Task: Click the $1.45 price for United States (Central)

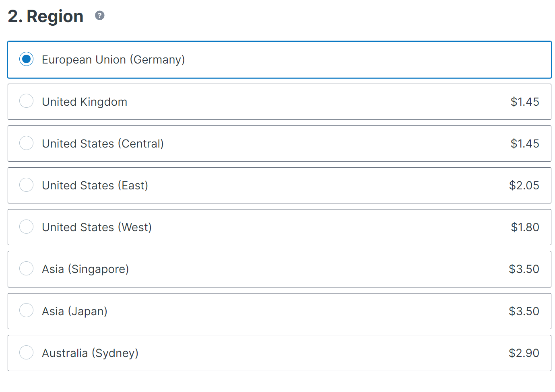Action: 524,144
